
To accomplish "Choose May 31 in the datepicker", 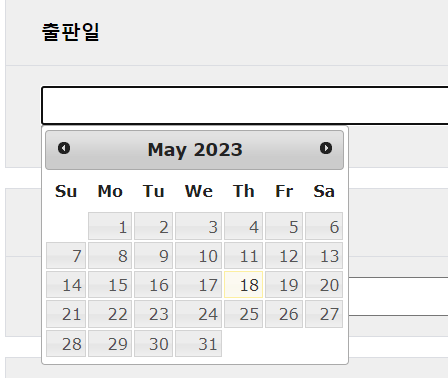I will 198,343.
